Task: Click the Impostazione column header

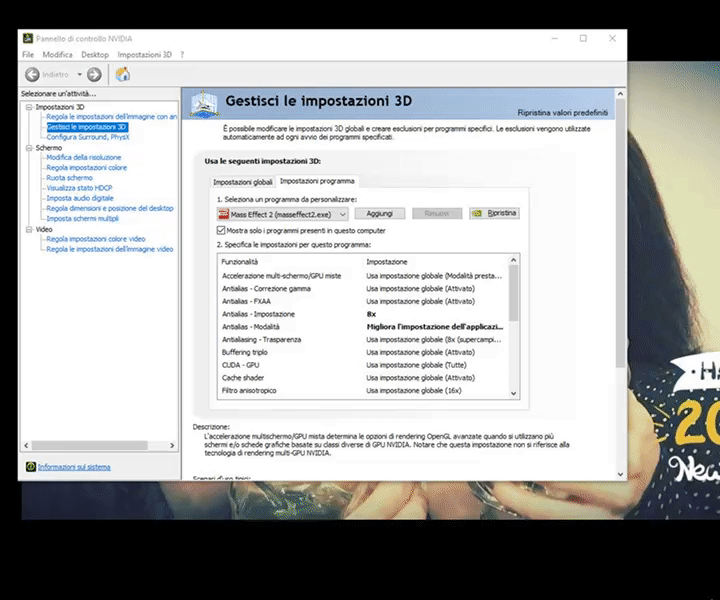Action: pyautogui.click(x=387, y=262)
